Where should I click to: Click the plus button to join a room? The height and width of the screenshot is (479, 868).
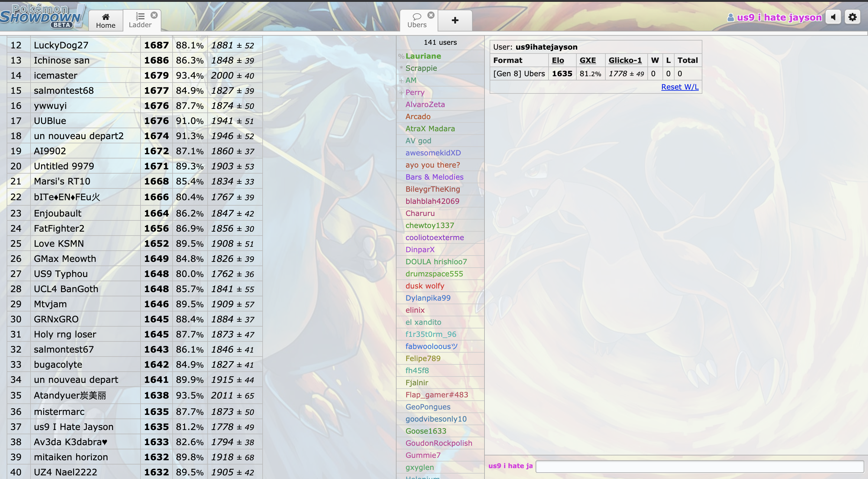pyautogui.click(x=455, y=21)
